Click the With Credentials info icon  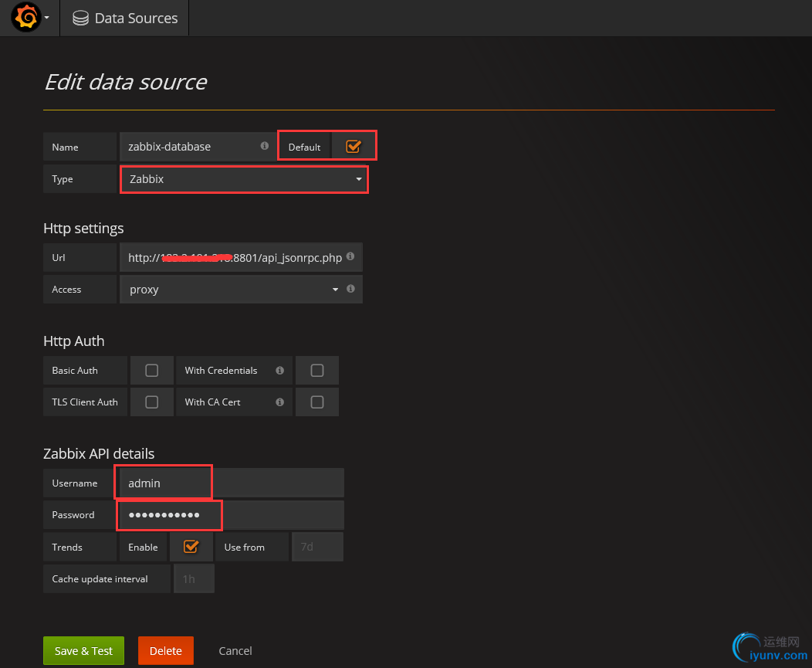(279, 370)
